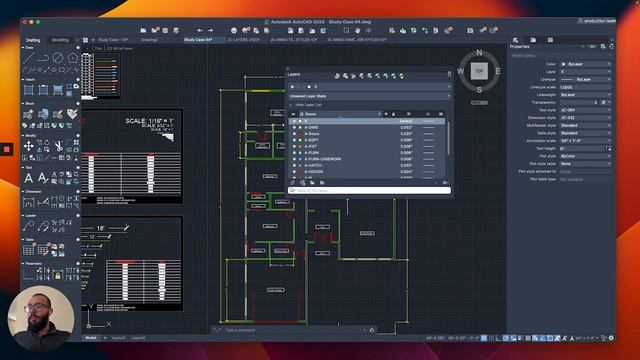Image resolution: width=640 pixels, height=360 pixels.
Task: Click the Linetype scale value field
Action: point(585,87)
